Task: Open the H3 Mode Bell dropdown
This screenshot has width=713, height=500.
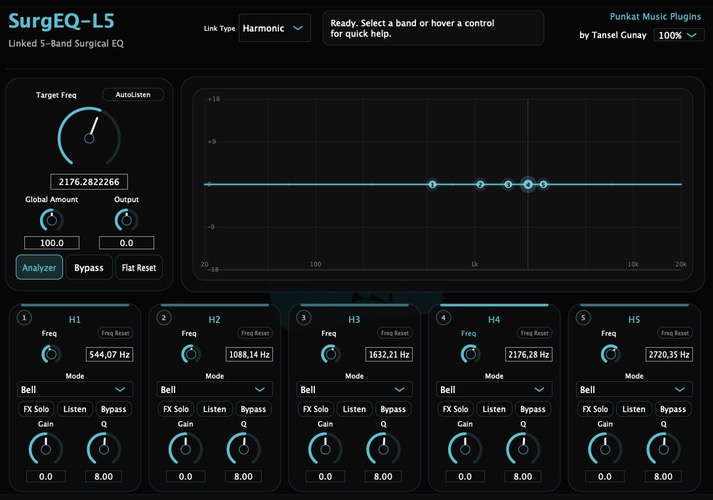Action: 354,390
